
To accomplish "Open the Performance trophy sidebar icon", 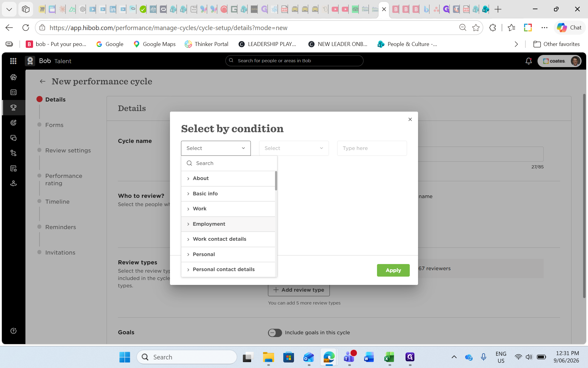I will pyautogui.click(x=13, y=108).
